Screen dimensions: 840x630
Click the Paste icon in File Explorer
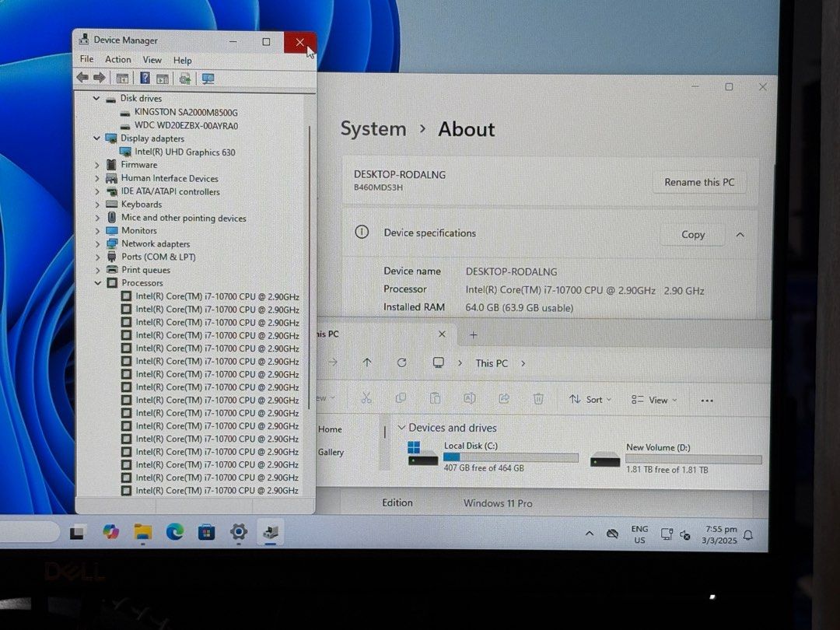[x=435, y=398]
